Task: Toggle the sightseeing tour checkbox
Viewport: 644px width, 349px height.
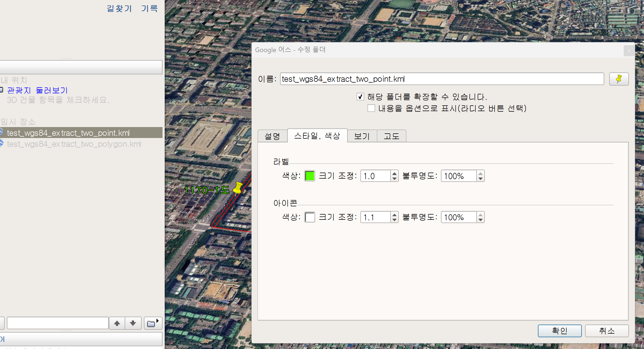Action: [x=1, y=90]
